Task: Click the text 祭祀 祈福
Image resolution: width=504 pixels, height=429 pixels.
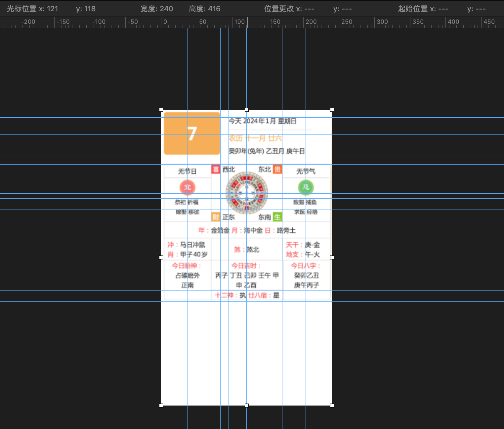Action: [187, 202]
